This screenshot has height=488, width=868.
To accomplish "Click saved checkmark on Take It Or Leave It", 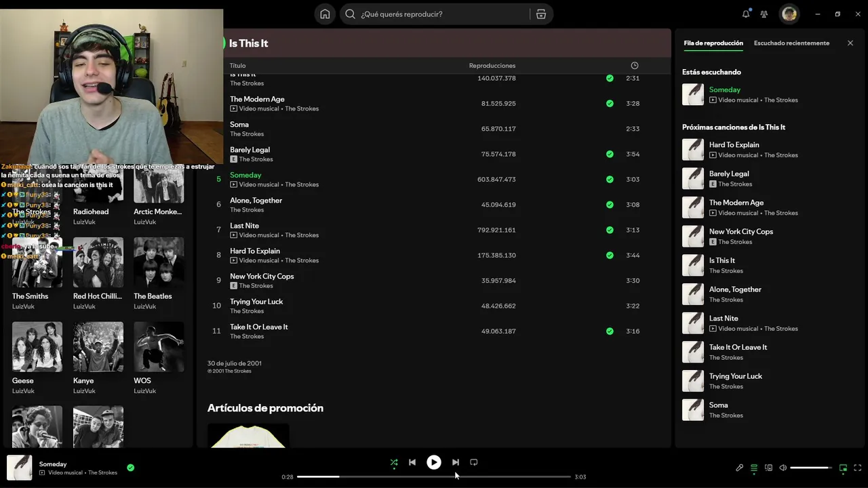I will tap(610, 331).
